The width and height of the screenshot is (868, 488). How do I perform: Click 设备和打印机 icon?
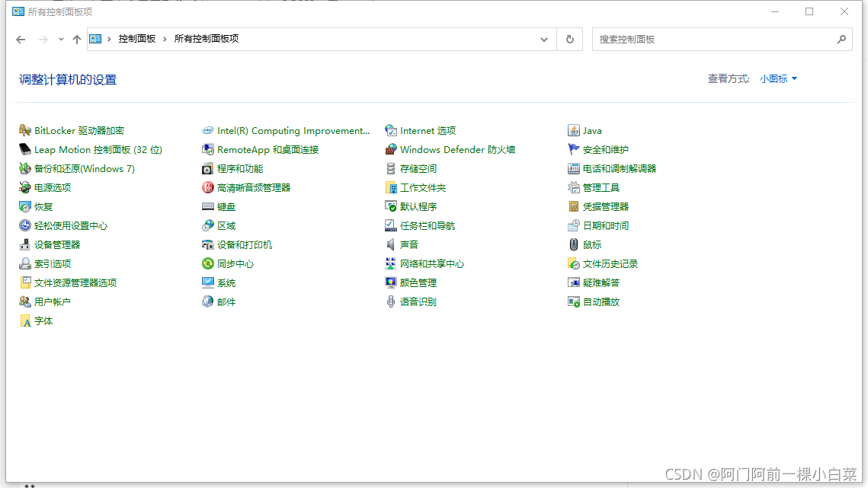(x=207, y=244)
